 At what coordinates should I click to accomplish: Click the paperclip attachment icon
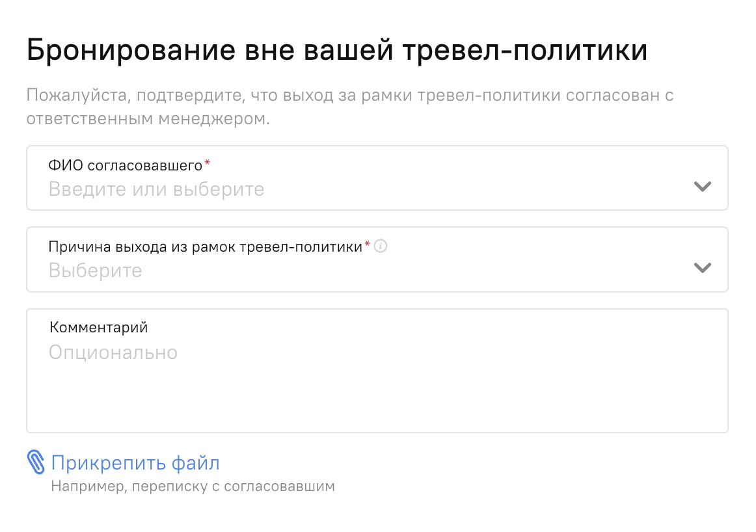pos(36,462)
